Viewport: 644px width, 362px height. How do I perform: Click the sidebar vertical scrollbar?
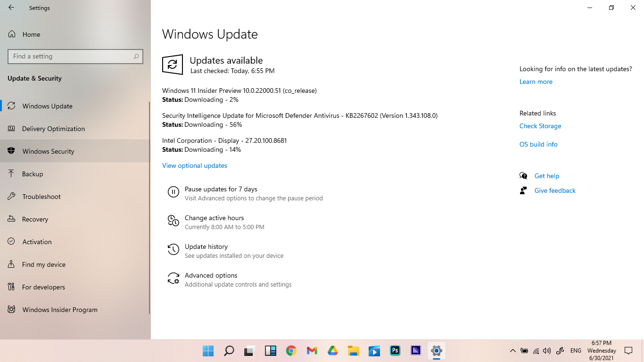[149, 207]
